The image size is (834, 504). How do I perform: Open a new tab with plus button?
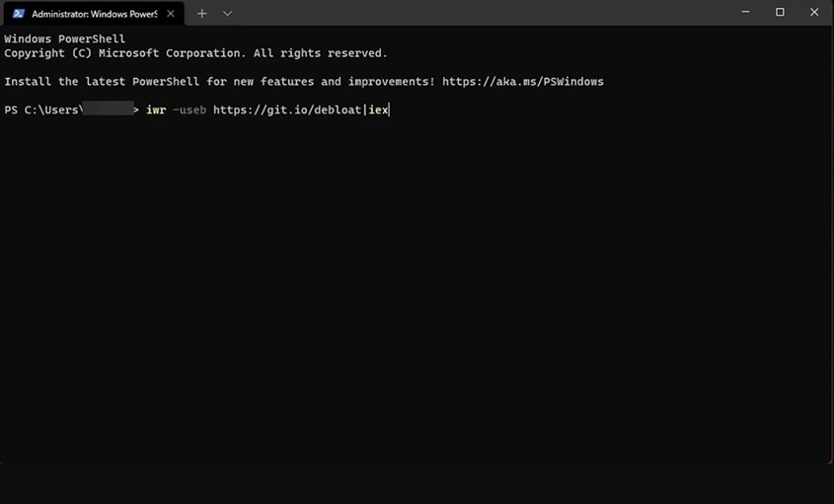tap(201, 14)
